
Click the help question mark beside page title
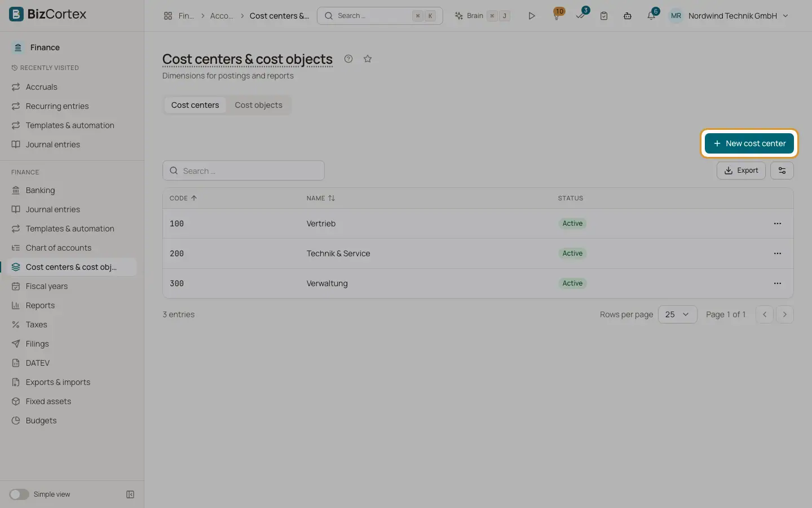coord(348,59)
